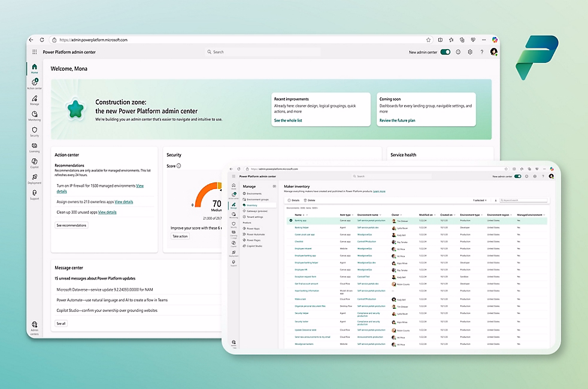588x389 pixels.
Task: Open Action center icon in the back window sidebar
Action: [34, 84]
